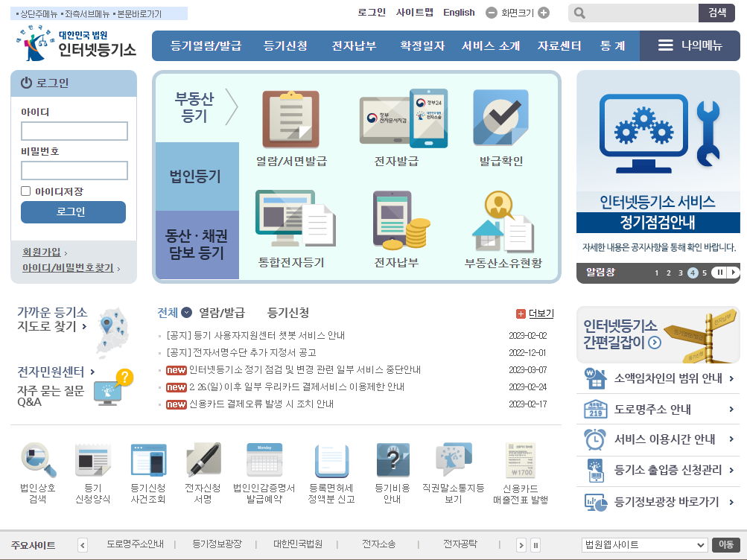747x560 pixels.
Task: Select the 법인등기 side tab
Action: coord(197,176)
